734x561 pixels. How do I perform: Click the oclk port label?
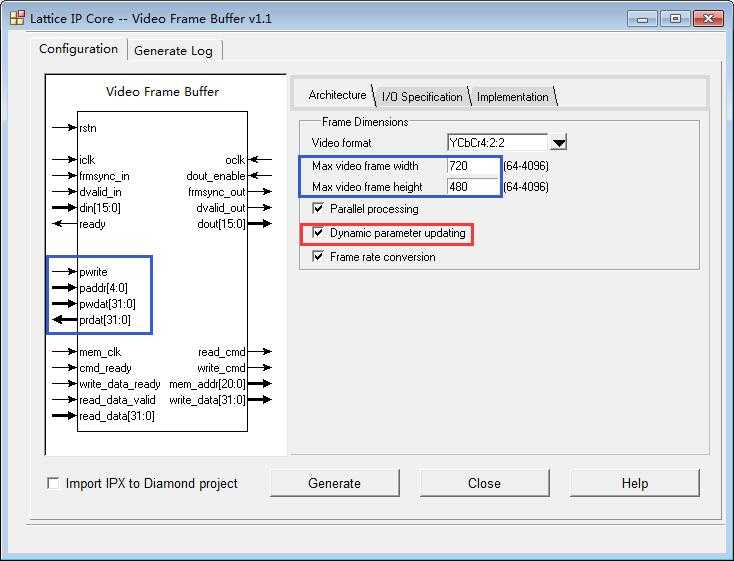click(x=235, y=160)
